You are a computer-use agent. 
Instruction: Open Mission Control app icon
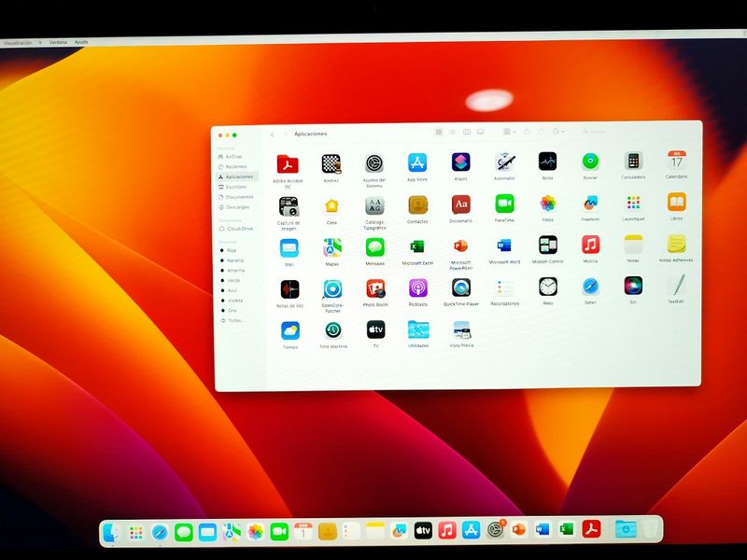click(548, 245)
